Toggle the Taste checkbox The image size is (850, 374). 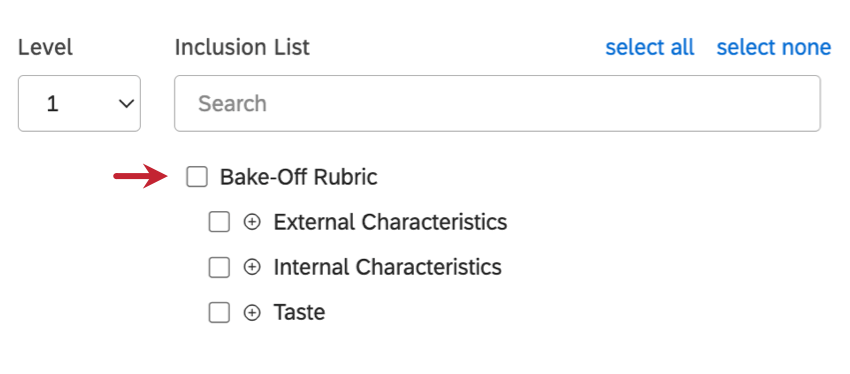(219, 313)
